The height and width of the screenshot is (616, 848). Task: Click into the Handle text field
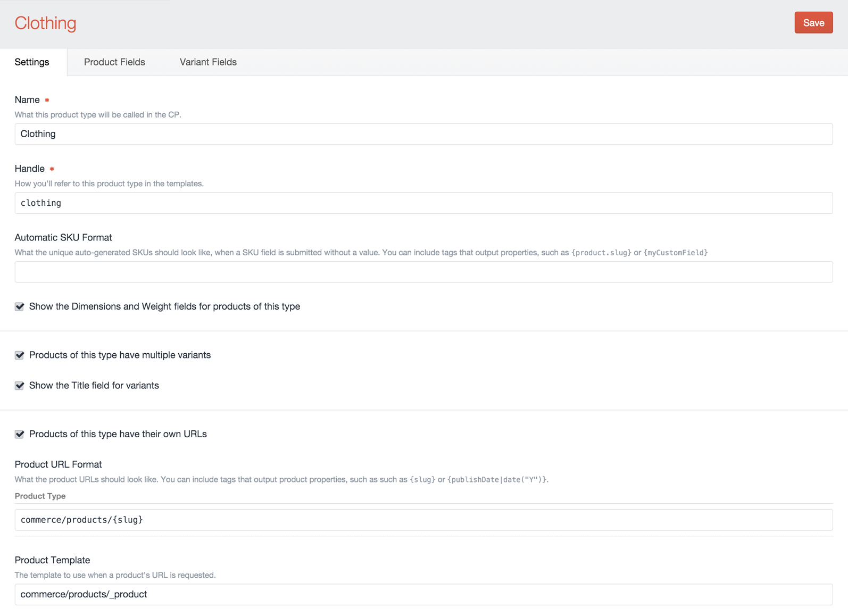(x=423, y=203)
